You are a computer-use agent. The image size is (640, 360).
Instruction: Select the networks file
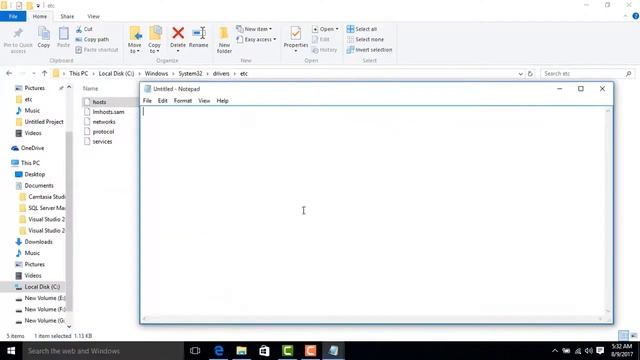pyautogui.click(x=104, y=122)
